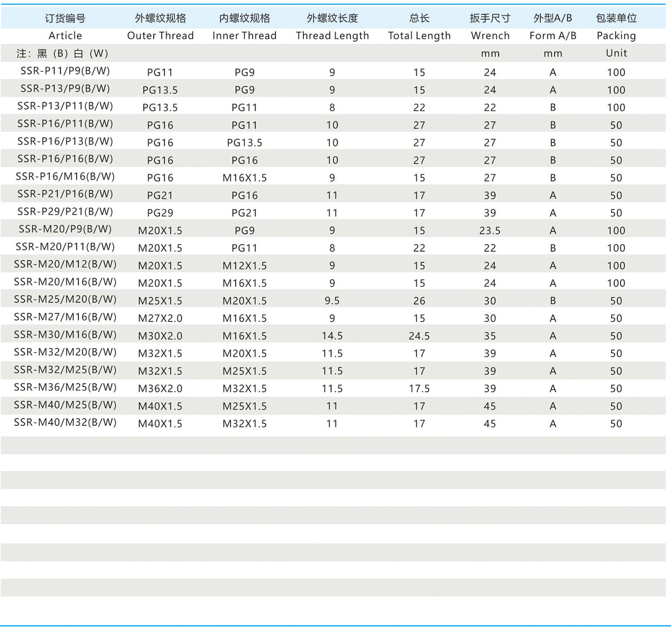
Task: Select article SSR-P11/P9(B/W)
Action: 65,71
